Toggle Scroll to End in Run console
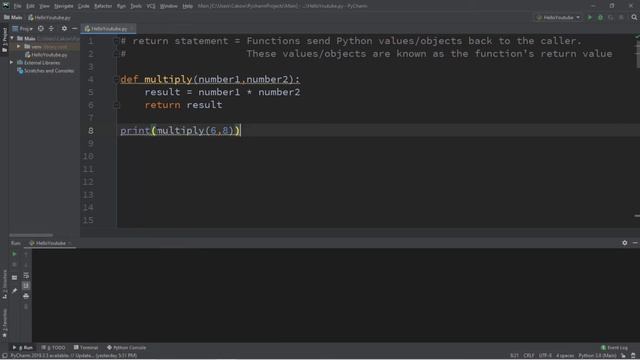This screenshot has height=360, width=640. pos(26,286)
